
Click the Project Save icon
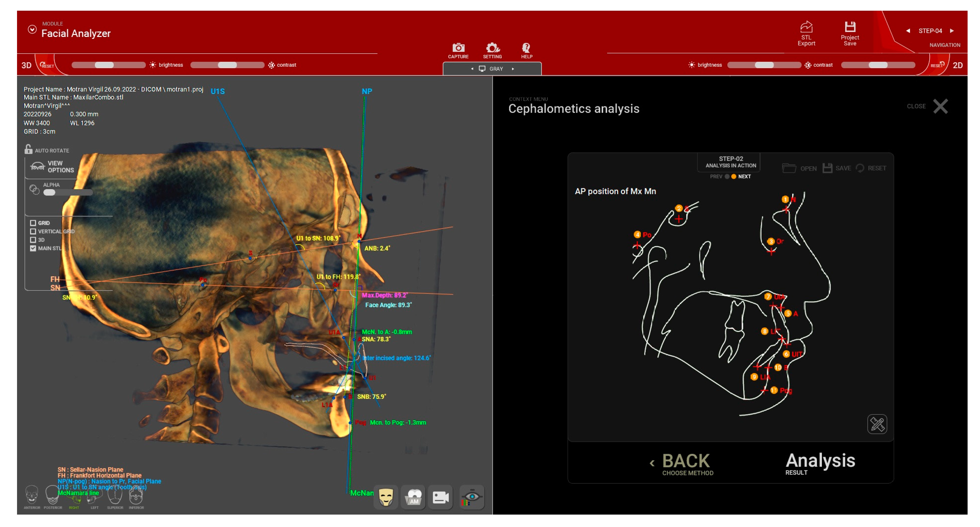click(850, 27)
